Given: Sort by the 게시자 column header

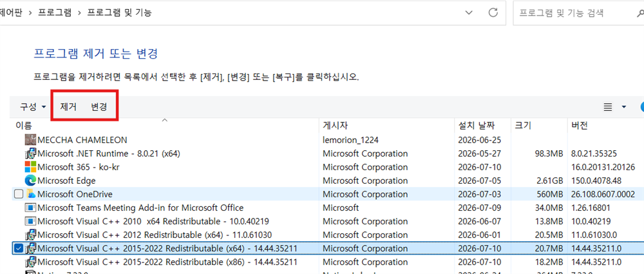Looking at the screenshot, I should point(336,125).
